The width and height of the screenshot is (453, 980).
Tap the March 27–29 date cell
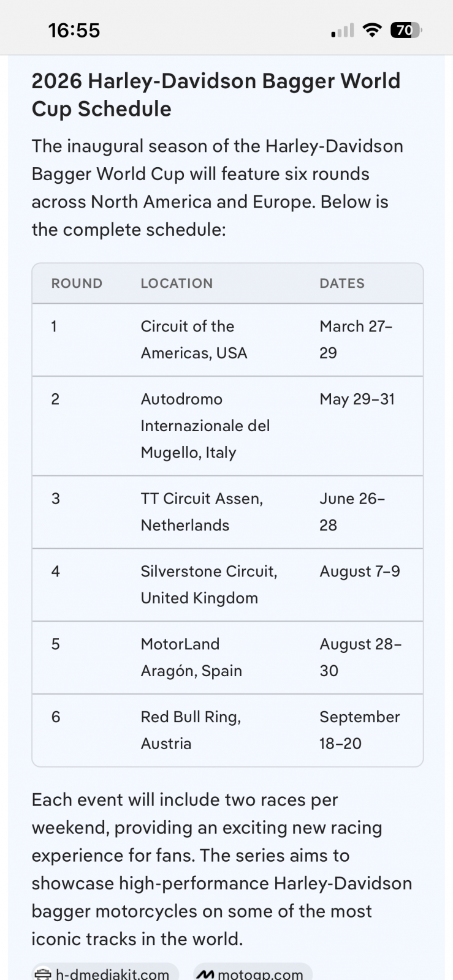[356, 339]
